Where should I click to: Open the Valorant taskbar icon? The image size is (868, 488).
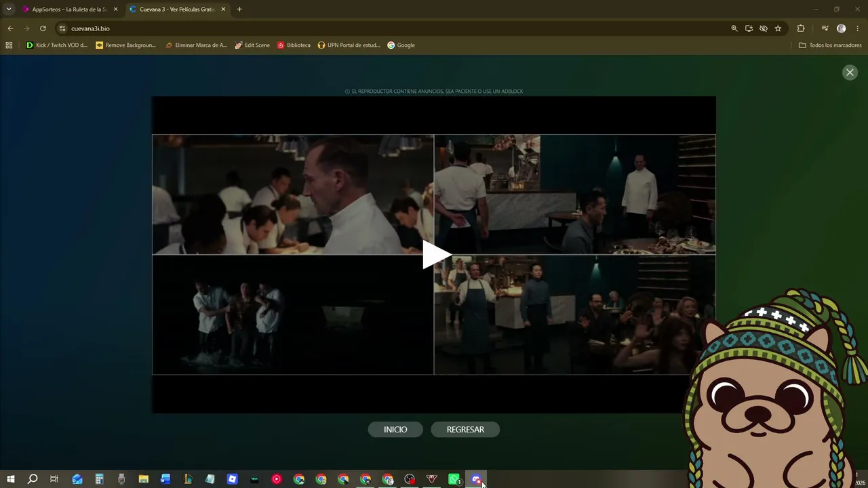(x=432, y=479)
